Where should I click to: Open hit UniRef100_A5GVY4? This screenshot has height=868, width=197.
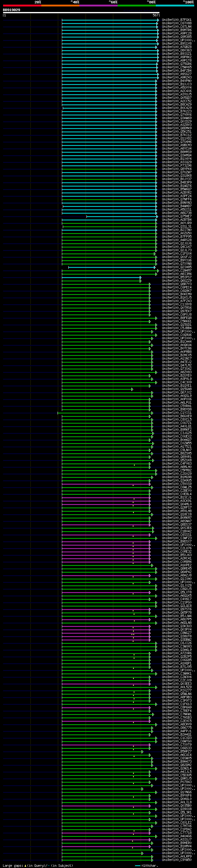pyautogui.click(x=176, y=88)
